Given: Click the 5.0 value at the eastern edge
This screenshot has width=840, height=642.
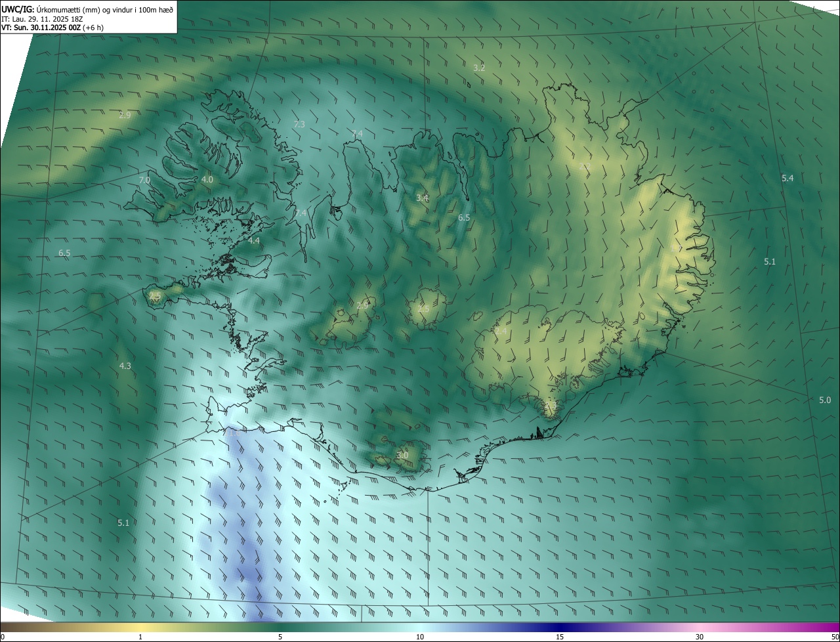Looking at the screenshot, I should coord(825,400).
